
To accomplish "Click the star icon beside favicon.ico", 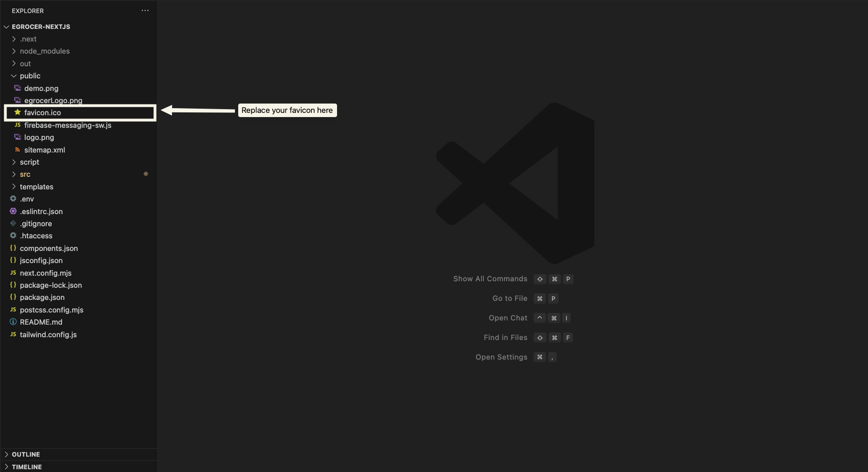I will 18,112.
